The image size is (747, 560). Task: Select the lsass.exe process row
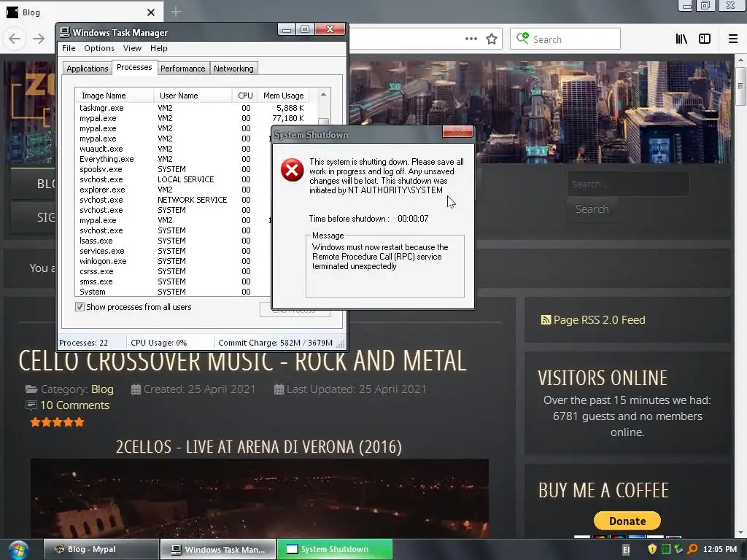point(174,241)
